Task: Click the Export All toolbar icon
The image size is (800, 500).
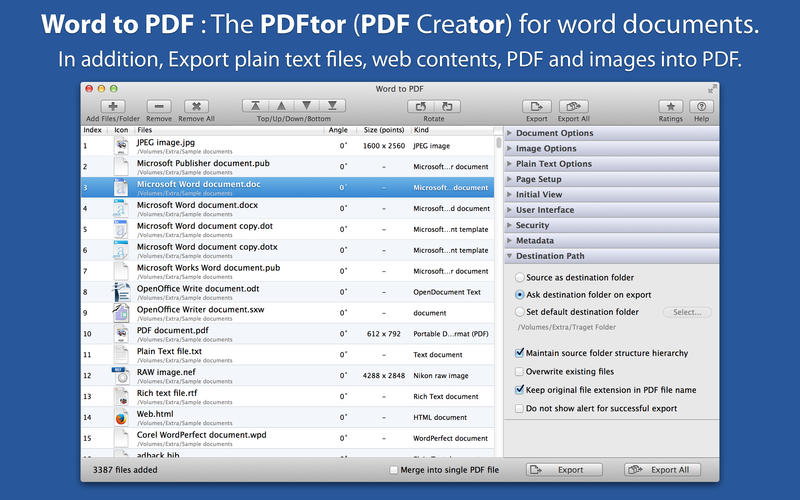Action: pos(573,106)
